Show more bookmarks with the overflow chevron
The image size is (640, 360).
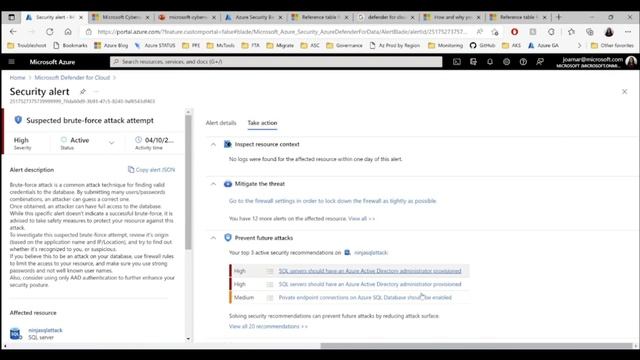point(579,45)
